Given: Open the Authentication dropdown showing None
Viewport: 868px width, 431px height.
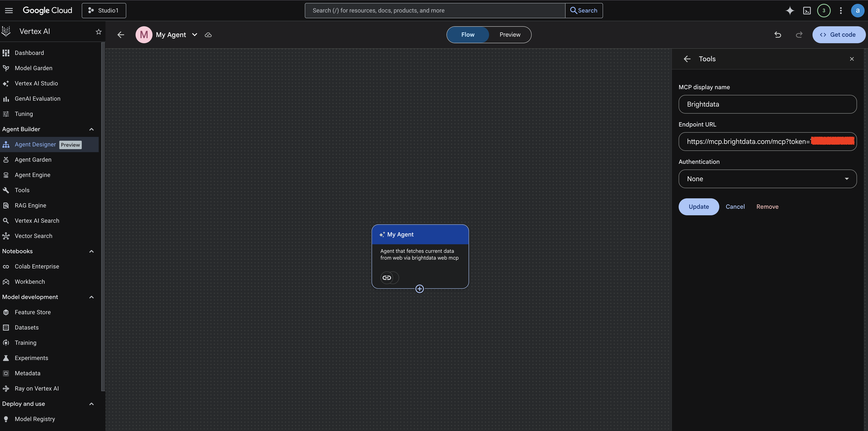Looking at the screenshot, I should [767, 179].
